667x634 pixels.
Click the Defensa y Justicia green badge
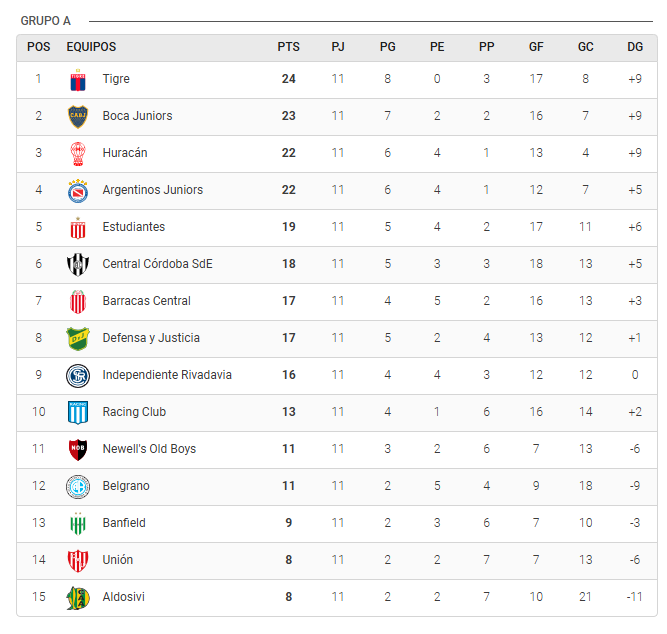tap(78, 338)
